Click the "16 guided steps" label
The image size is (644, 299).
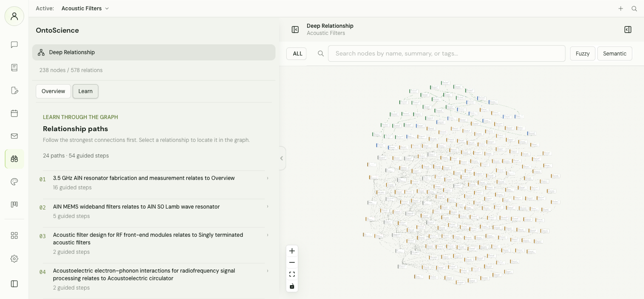[x=72, y=188]
